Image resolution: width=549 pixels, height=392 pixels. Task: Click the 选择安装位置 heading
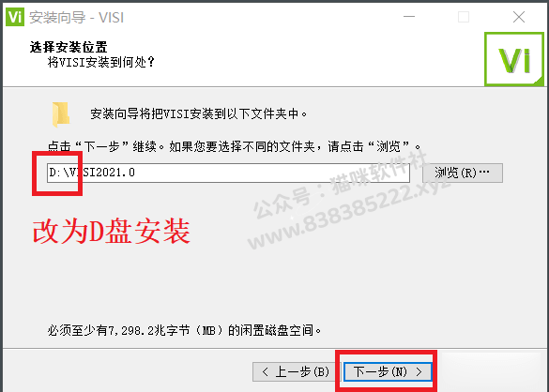(x=69, y=47)
